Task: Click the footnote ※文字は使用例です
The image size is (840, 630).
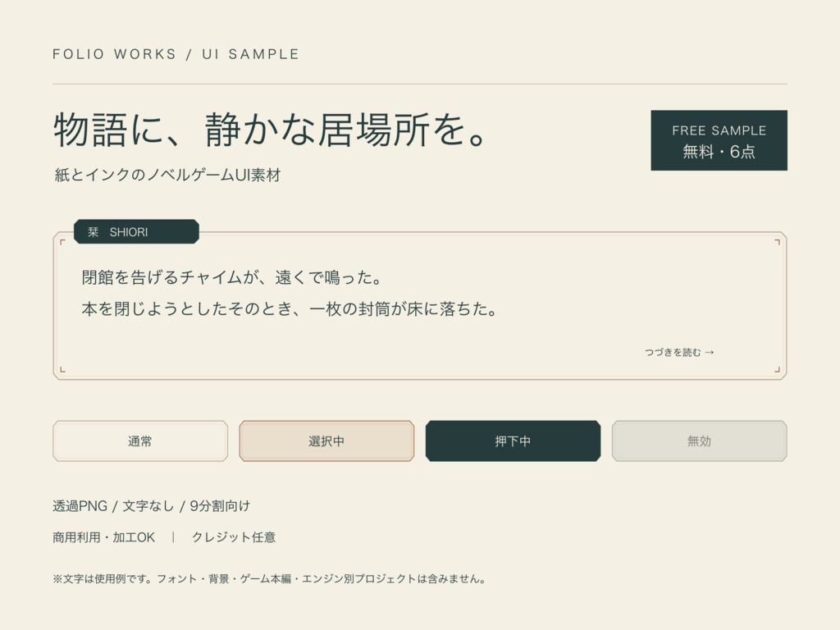Action: tap(99, 578)
